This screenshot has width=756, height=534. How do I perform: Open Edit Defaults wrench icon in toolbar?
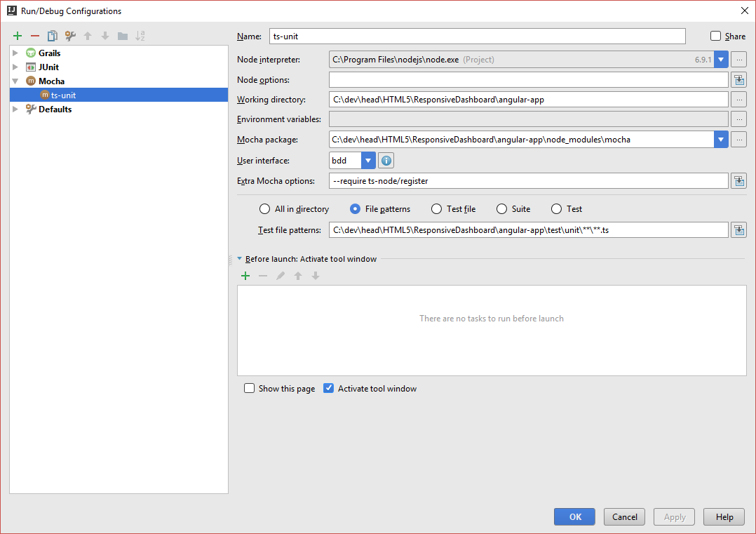tap(70, 36)
